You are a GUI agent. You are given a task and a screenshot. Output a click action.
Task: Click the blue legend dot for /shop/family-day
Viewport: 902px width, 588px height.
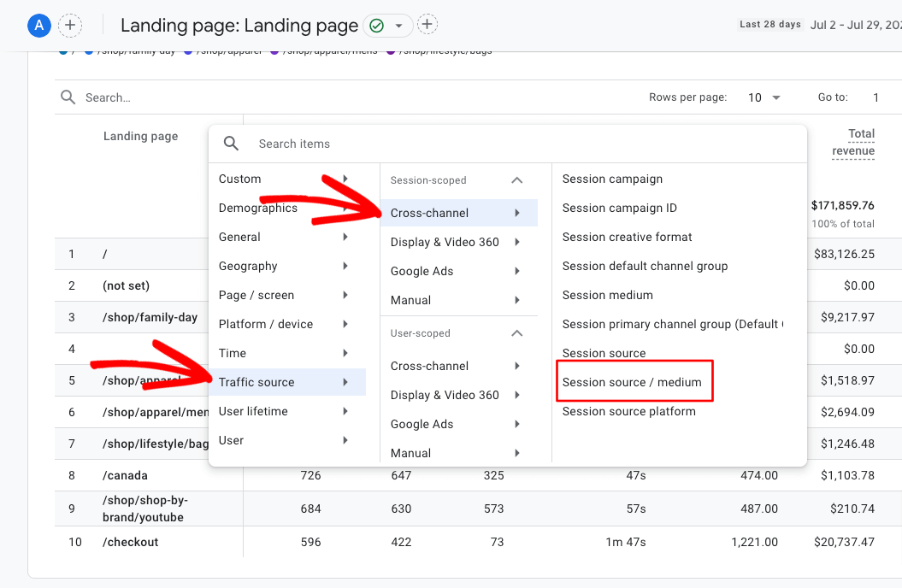[x=87, y=50]
